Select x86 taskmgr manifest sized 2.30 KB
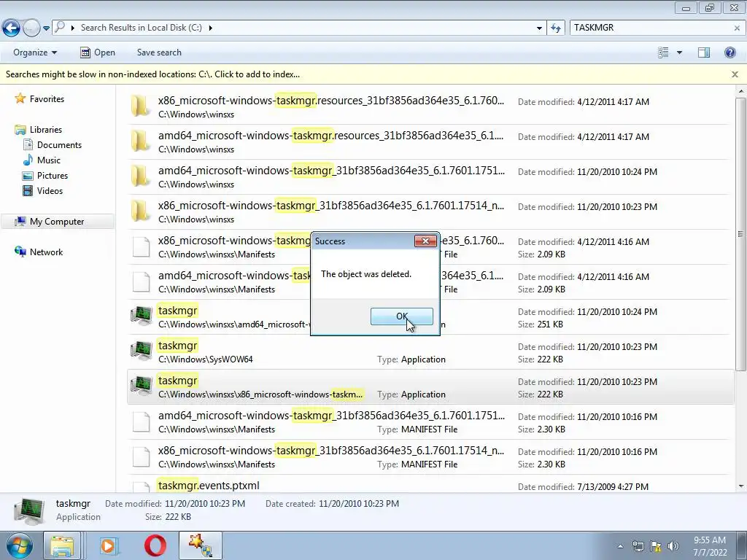This screenshot has height=560, width=747. pos(430,457)
